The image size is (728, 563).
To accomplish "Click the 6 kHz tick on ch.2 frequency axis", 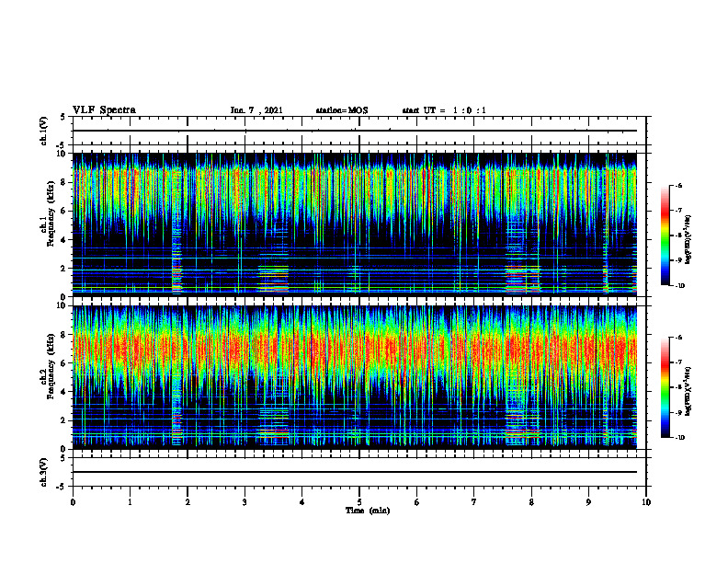I will tap(64, 363).
